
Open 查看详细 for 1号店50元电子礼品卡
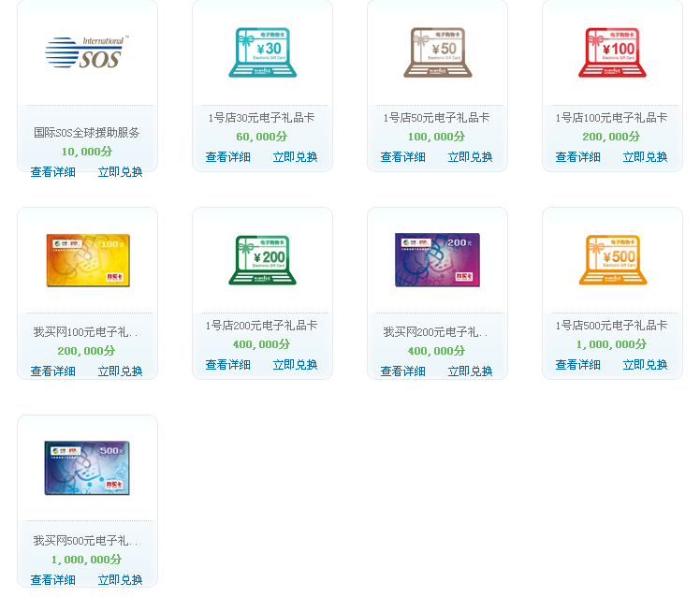[402, 157]
